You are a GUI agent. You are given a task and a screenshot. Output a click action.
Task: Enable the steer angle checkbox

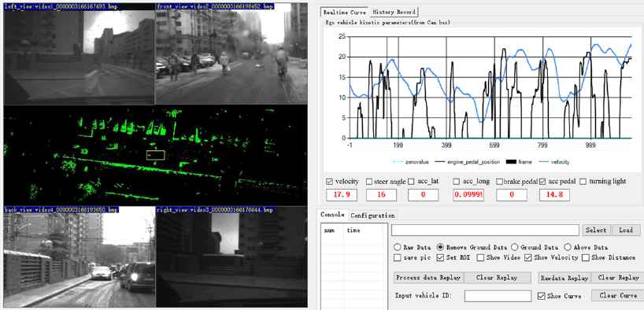click(369, 181)
